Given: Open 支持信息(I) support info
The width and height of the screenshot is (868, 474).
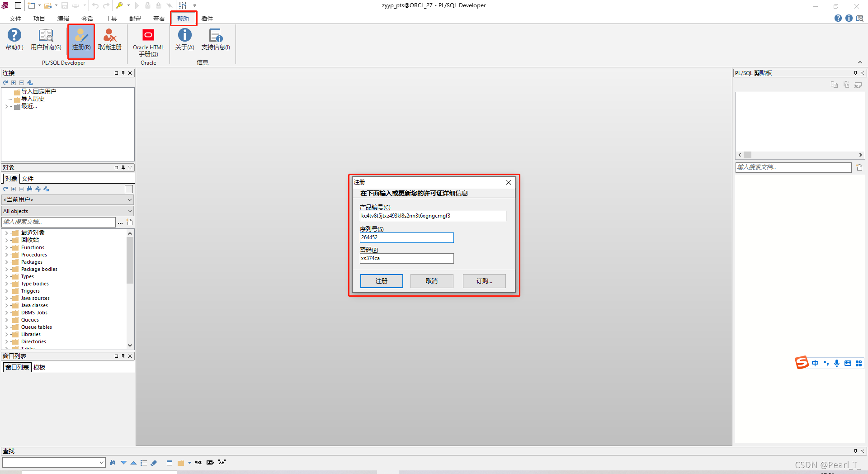Looking at the screenshot, I should pos(216,39).
